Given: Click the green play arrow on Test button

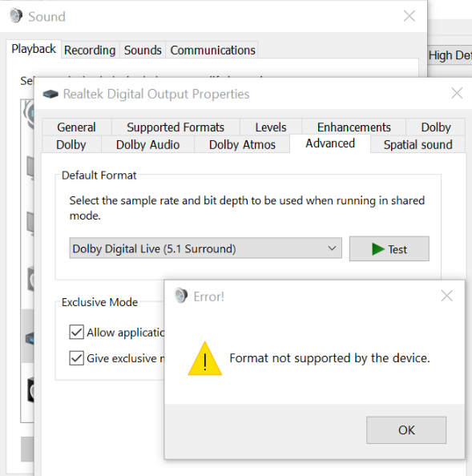Looking at the screenshot, I should 378,249.
